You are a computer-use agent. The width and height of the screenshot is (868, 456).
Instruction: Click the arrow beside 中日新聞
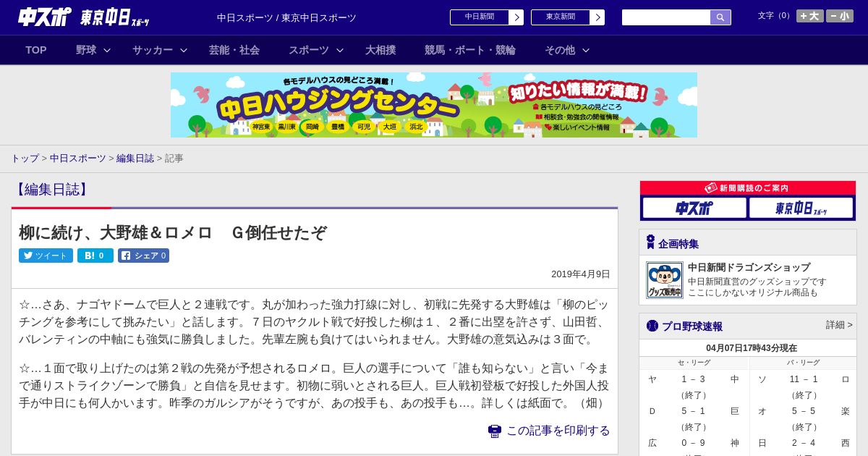point(516,17)
